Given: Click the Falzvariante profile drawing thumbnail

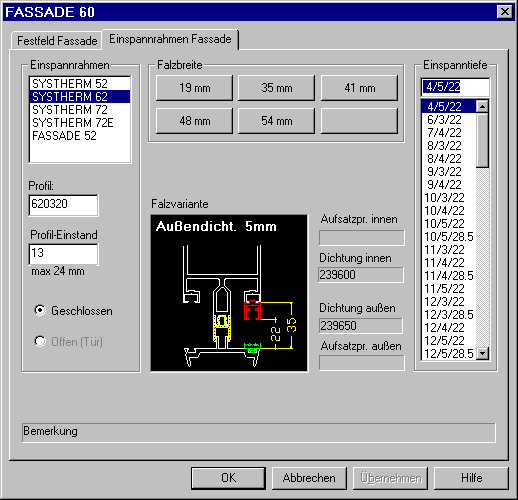Looking at the screenshot, I should point(229,293).
